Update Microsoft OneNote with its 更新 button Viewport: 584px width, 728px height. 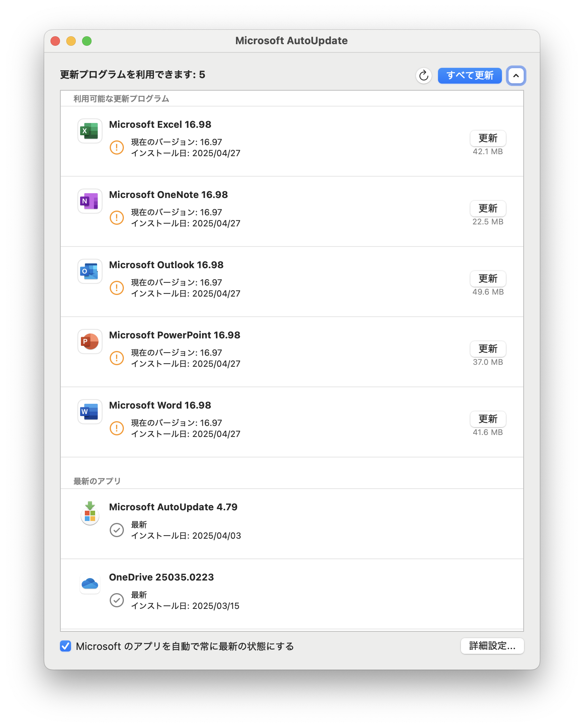point(488,208)
